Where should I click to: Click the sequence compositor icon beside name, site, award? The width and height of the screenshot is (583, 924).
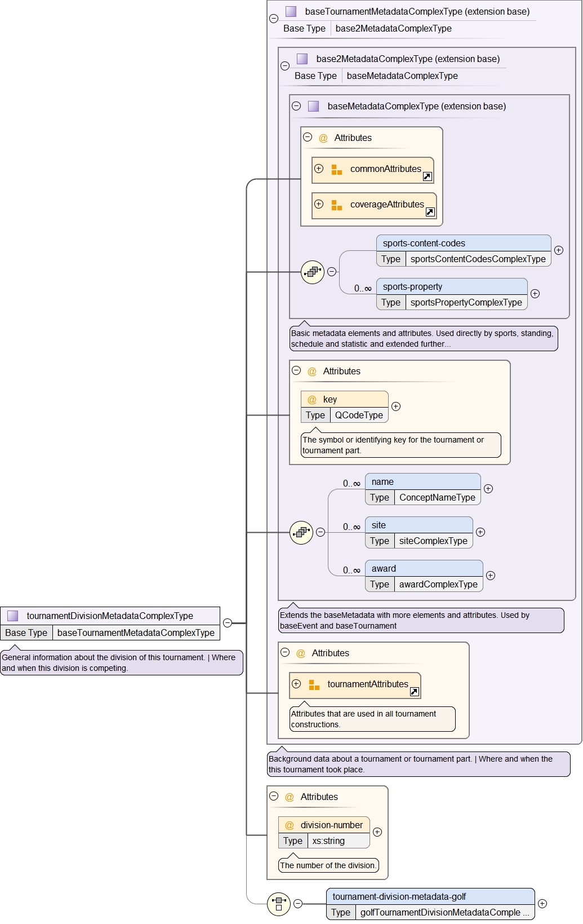pos(301,532)
